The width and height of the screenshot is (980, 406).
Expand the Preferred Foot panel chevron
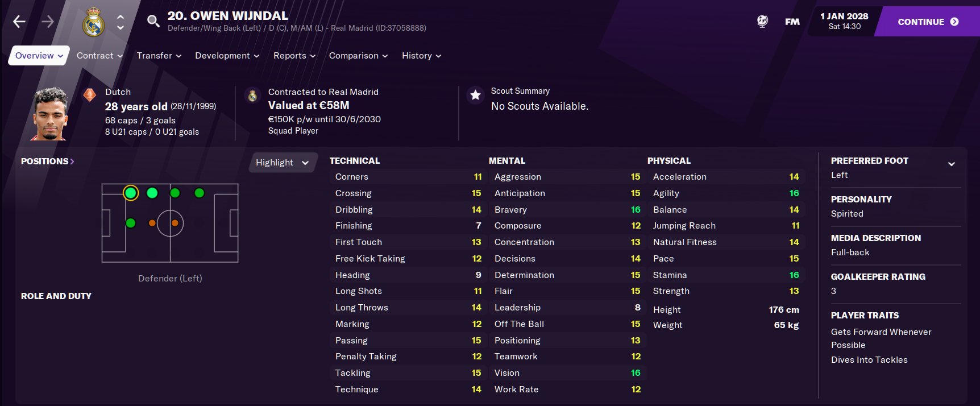click(951, 164)
